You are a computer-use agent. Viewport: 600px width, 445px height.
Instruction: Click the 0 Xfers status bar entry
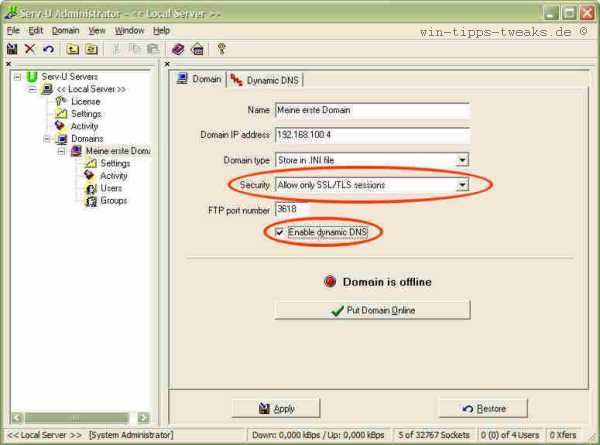563,435
